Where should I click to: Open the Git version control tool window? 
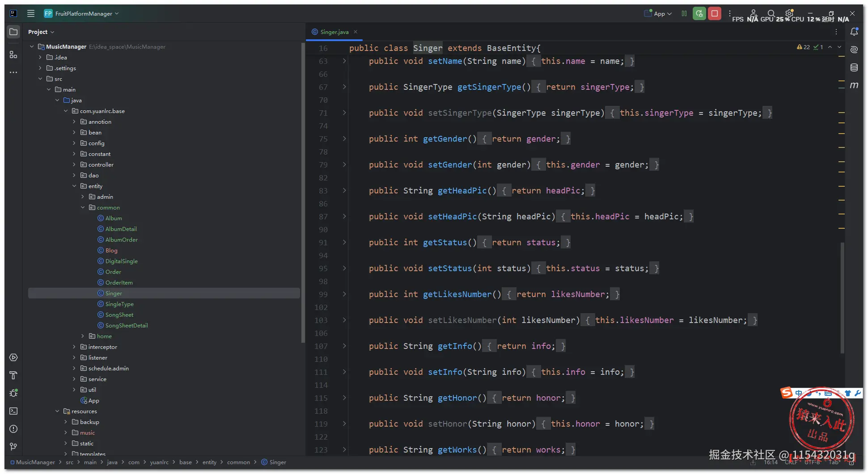[x=13, y=447]
